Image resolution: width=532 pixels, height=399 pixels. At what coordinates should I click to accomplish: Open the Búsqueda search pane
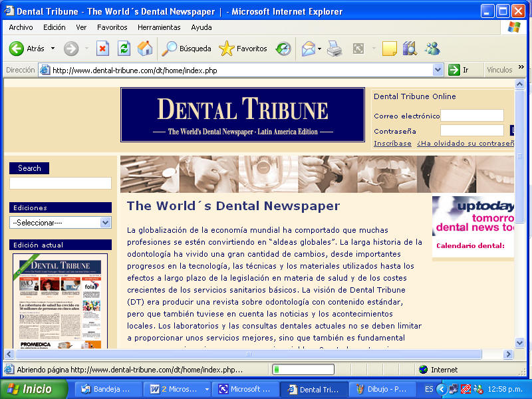point(186,49)
